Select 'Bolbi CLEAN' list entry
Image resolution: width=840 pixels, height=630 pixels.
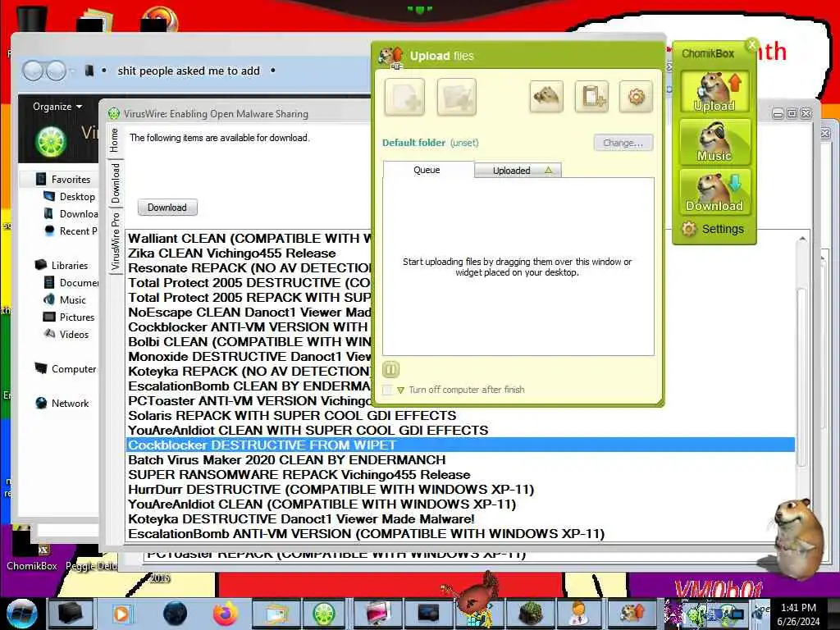[249, 342]
